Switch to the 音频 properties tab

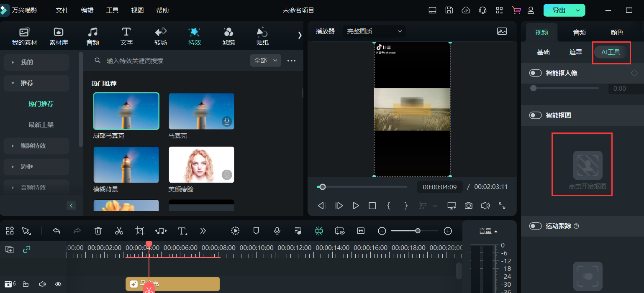[579, 32]
